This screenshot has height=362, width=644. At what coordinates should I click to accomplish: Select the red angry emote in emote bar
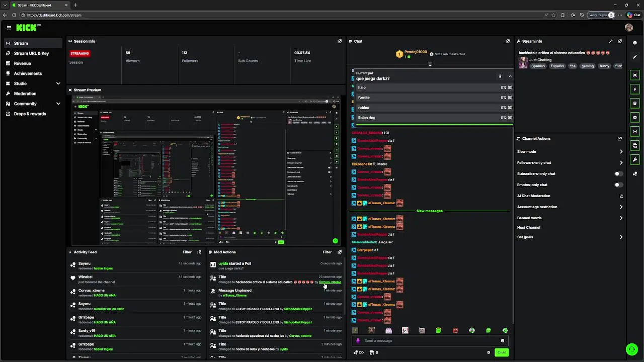pyautogui.click(x=455, y=330)
